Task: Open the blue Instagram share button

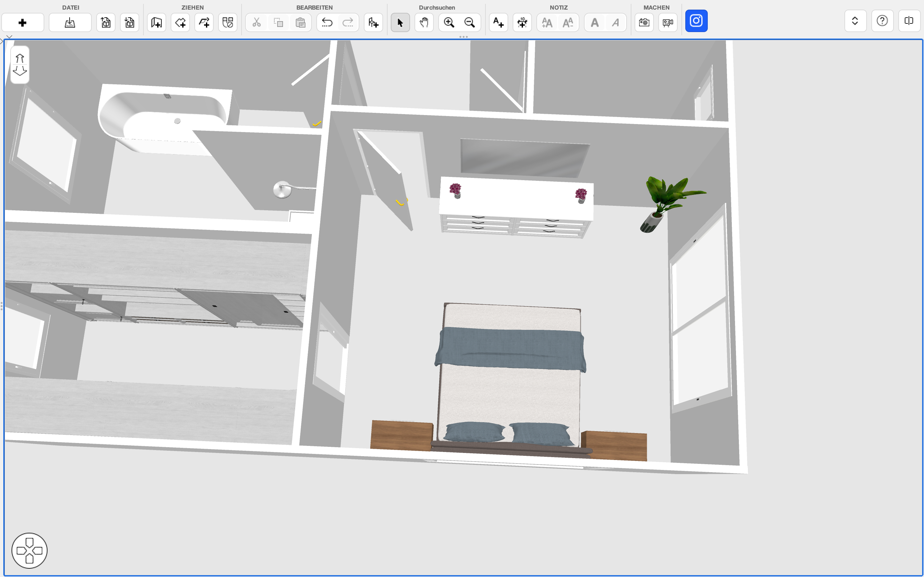Action: (x=696, y=21)
